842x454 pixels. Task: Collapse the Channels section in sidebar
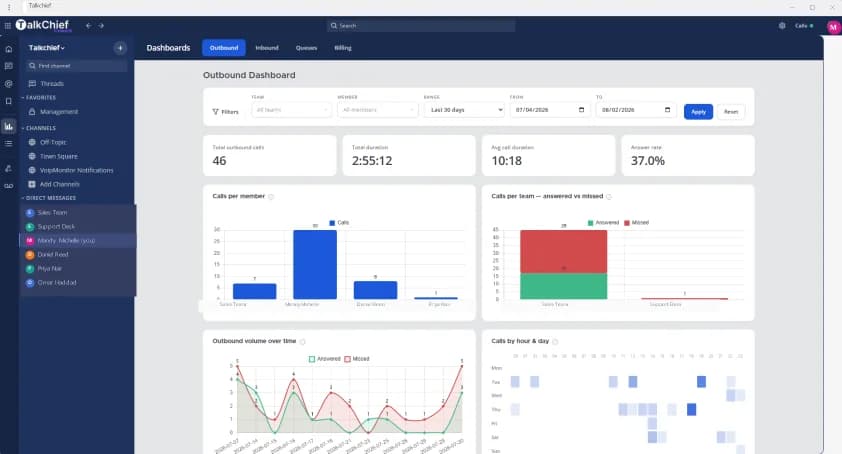coord(39,128)
